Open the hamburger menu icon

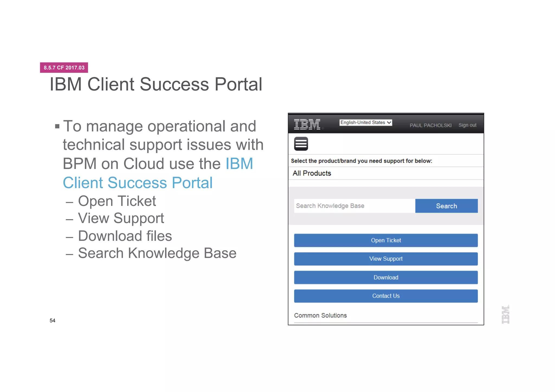(x=301, y=144)
